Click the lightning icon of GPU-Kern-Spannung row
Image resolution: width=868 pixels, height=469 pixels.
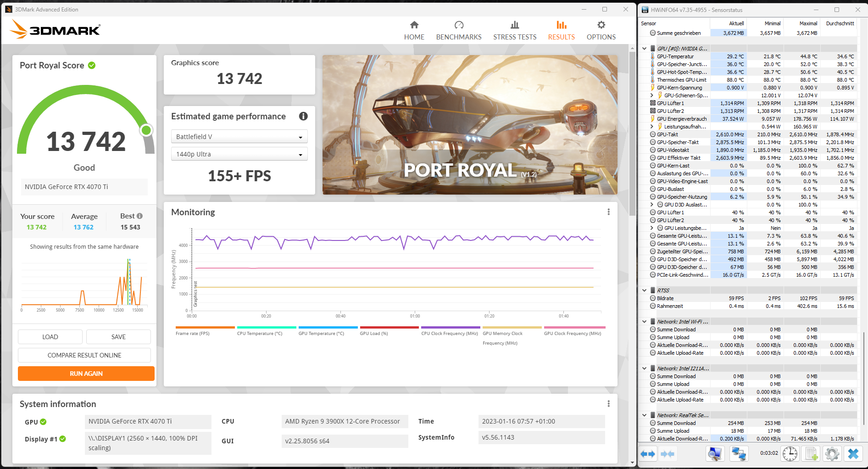[x=652, y=88]
